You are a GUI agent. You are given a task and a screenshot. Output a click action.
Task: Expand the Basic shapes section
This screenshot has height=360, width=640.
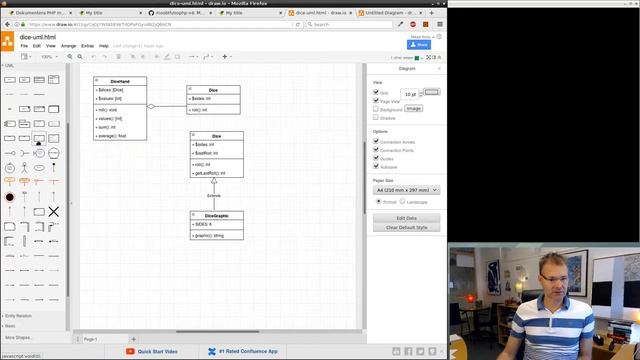pyautogui.click(x=10, y=326)
